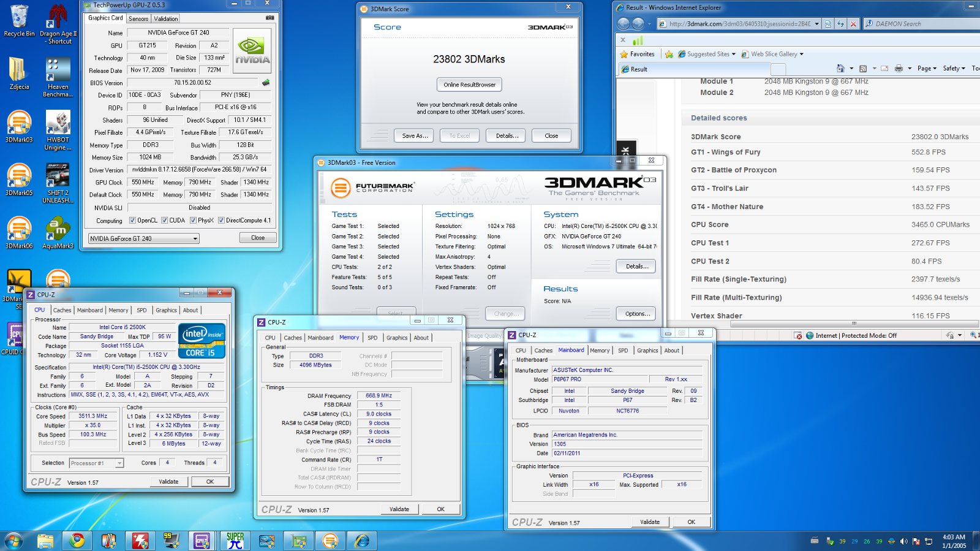Click Online ResultBrowser button
Screen dimensions: 980x551
tap(470, 85)
